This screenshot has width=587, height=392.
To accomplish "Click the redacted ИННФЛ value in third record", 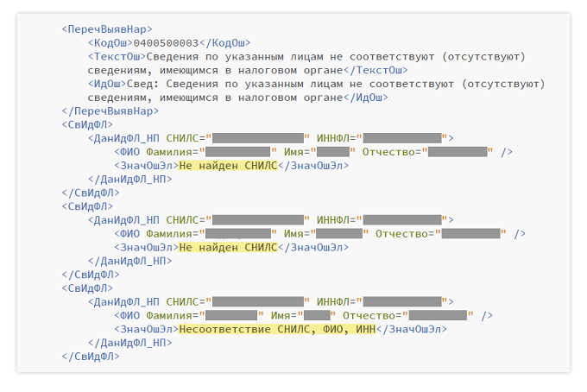I will tap(402, 302).
